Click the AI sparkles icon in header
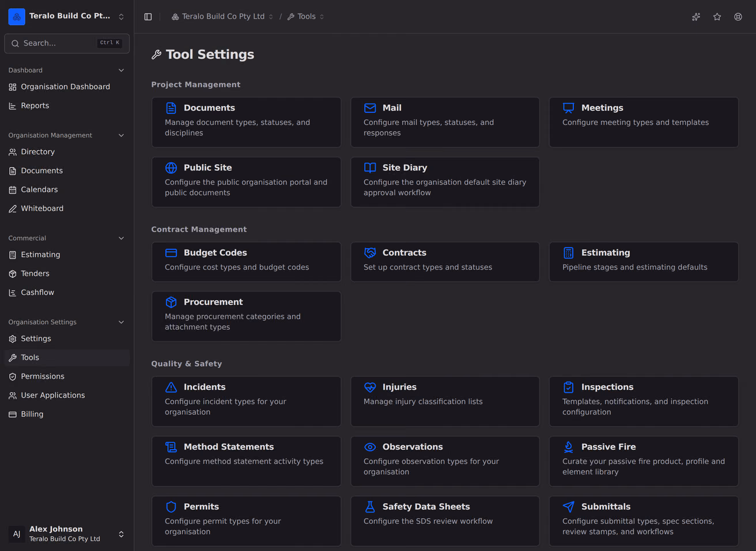Image resolution: width=756 pixels, height=551 pixels. point(696,17)
